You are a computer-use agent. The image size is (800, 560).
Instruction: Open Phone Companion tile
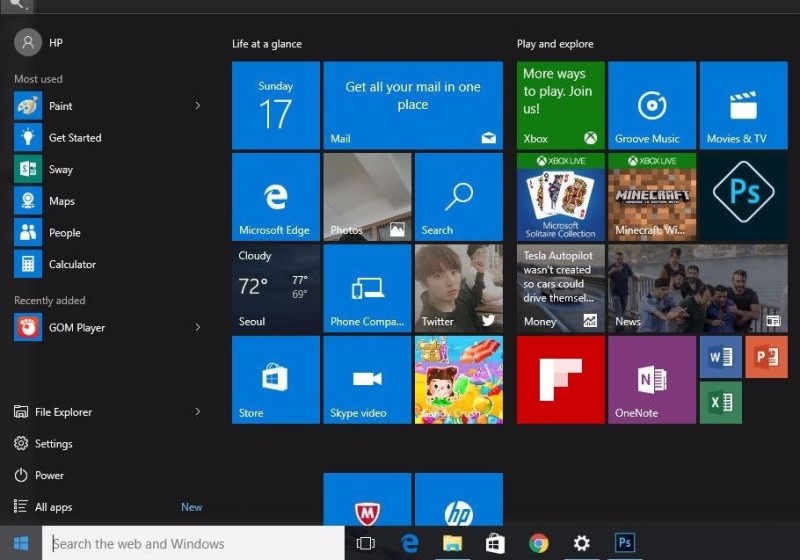[367, 288]
